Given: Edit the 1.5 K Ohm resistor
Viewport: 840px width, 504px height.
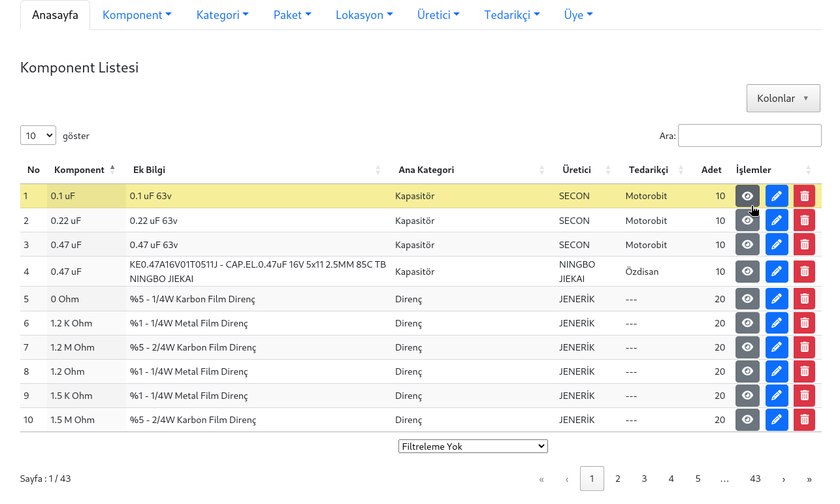Looking at the screenshot, I should [777, 396].
